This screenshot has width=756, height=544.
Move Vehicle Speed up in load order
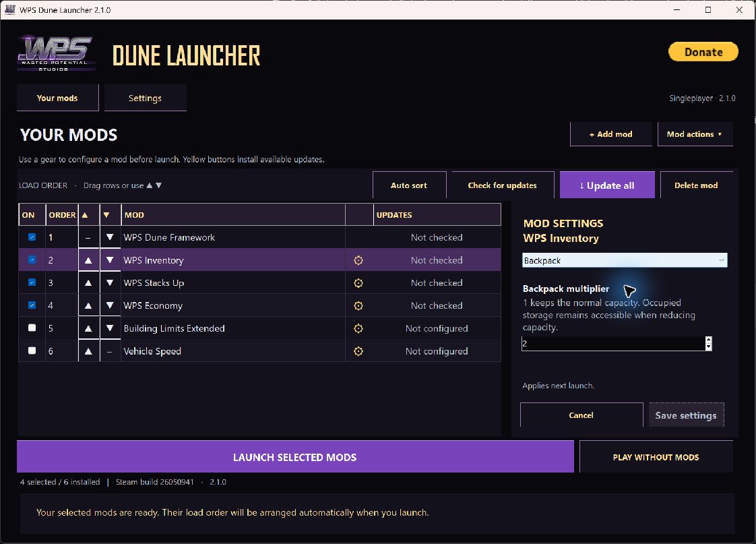(x=88, y=351)
